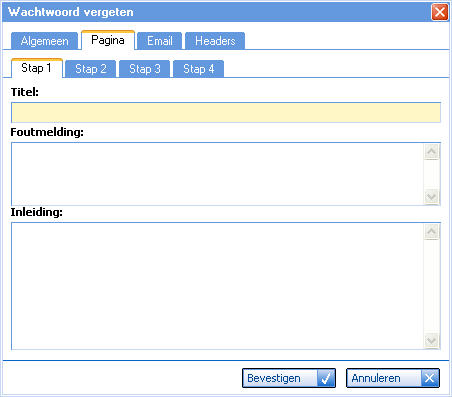Click Foutmelding scrollbar down arrow
This screenshot has width=452, height=397.
pyautogui.click(x=432, y=197)
